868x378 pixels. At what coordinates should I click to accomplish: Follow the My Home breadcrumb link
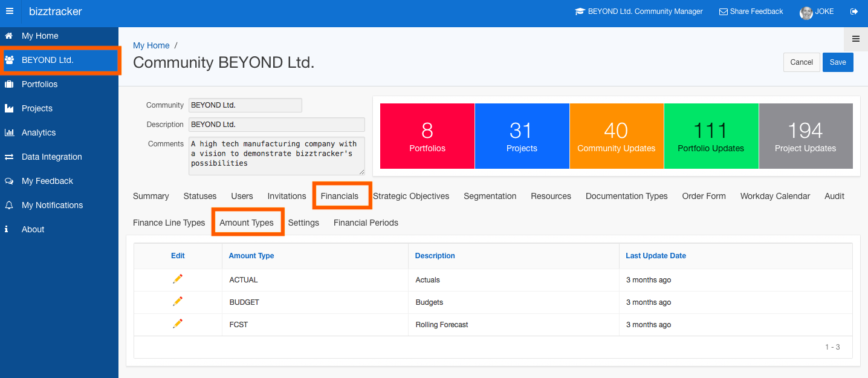(x=151, y=45)
